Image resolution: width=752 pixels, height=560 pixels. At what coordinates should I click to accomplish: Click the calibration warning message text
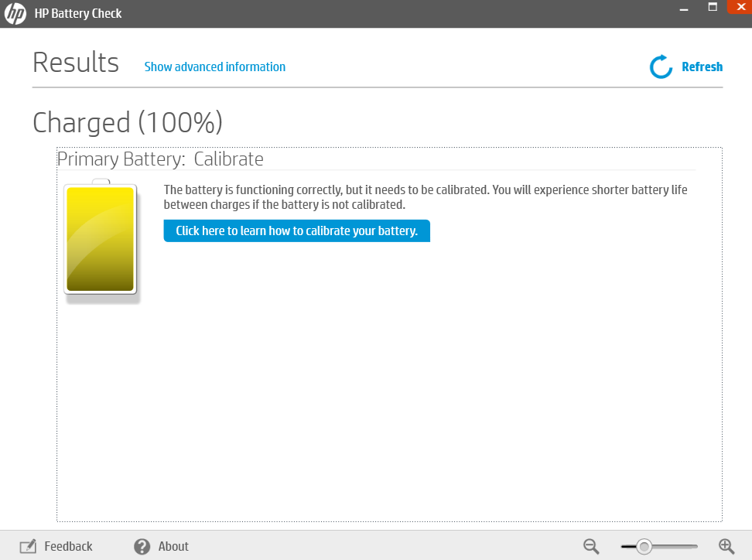(424, 196)
